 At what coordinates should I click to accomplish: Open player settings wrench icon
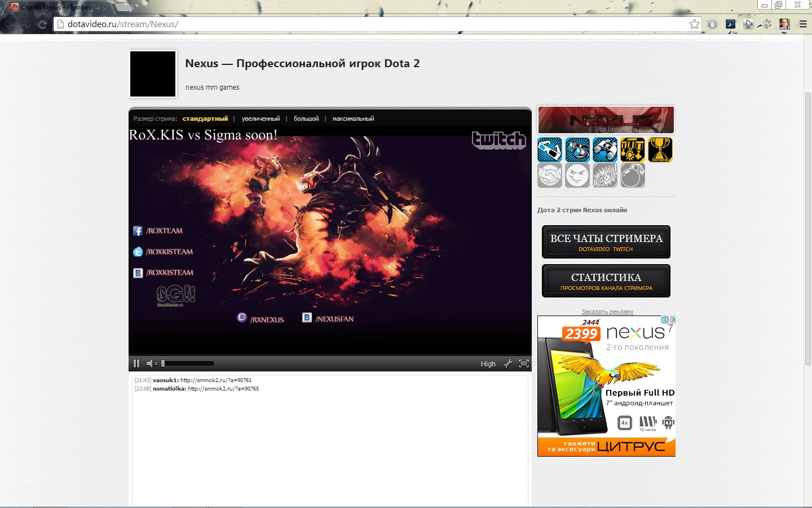(508, 364)
